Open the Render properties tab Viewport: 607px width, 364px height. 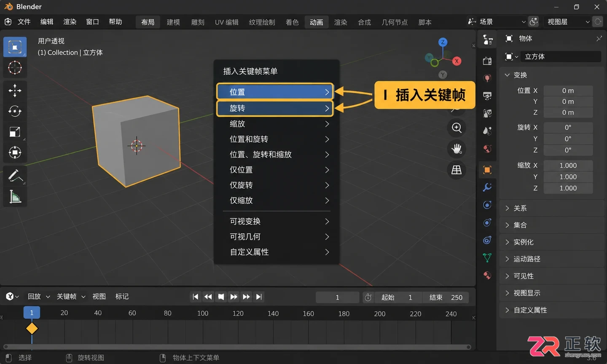487,61
